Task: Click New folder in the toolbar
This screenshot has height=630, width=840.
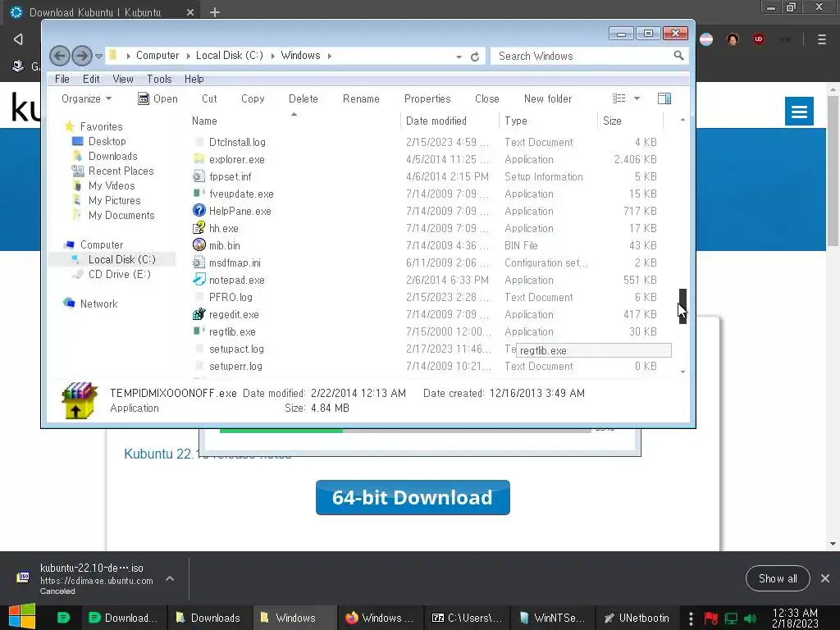Action: (x=547, y=98)
